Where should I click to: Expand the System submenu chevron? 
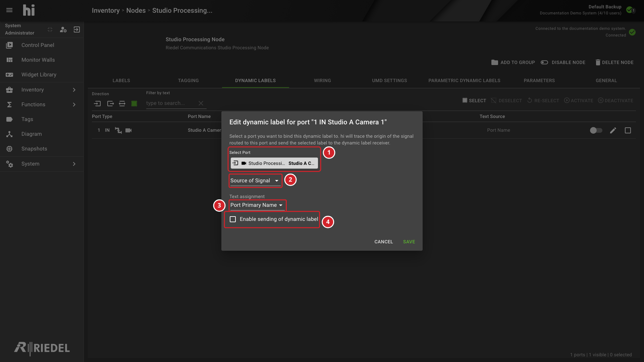click(x=74, y=164)
